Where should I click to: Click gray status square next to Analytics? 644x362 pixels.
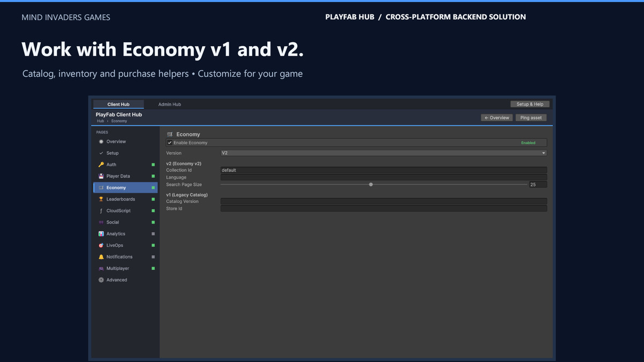pyautogui.click(x=153, y=234)
